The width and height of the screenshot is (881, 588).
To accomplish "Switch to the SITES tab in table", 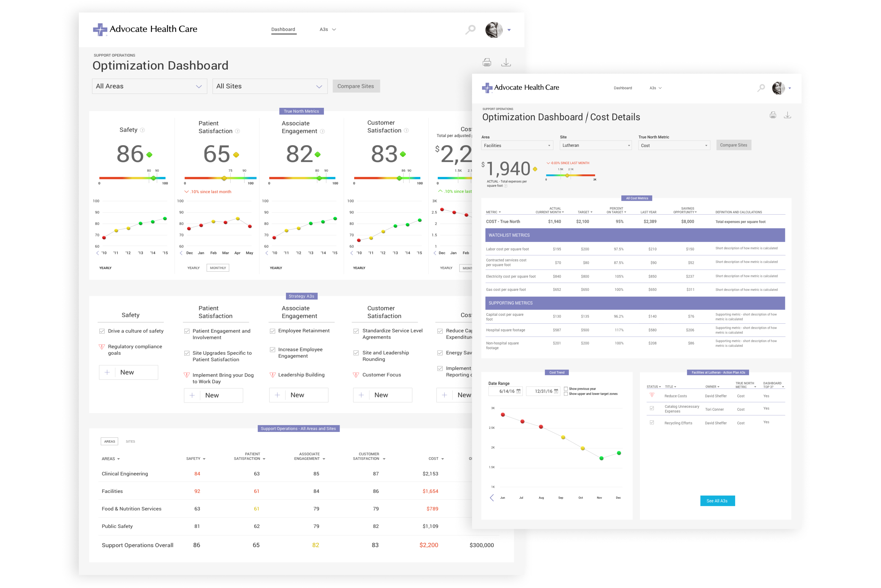I will [x=130, y=441].
